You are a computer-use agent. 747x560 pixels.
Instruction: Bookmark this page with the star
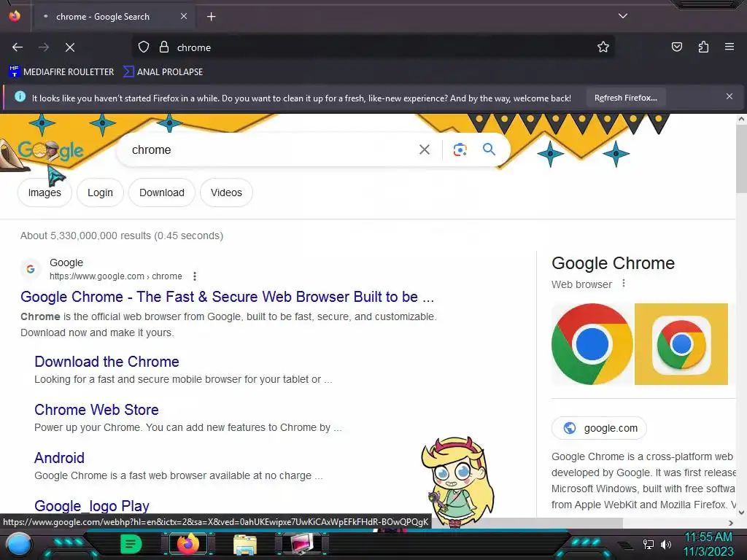click(x=603, y=47)
